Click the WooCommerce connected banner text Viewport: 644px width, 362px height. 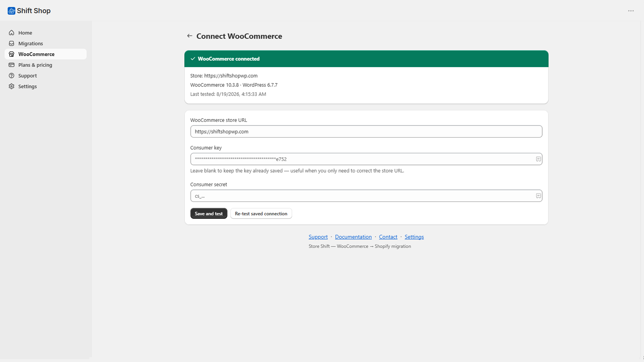click(229, 59)
